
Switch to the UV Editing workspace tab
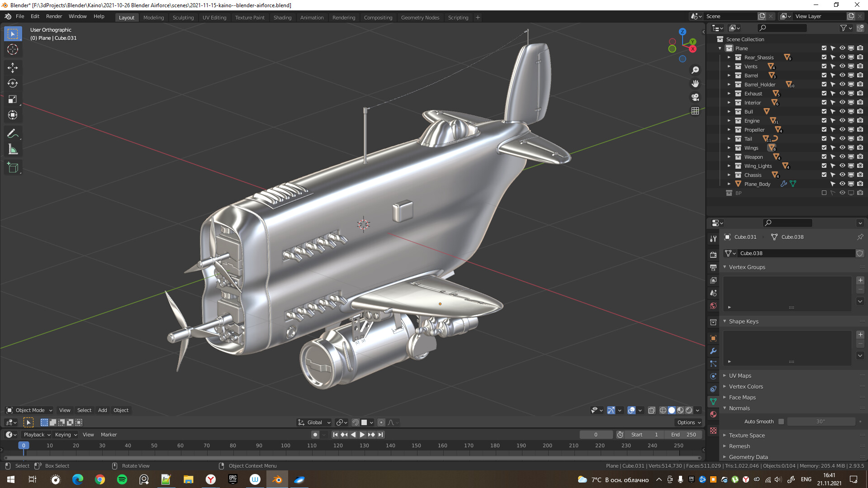click(214, 18)
